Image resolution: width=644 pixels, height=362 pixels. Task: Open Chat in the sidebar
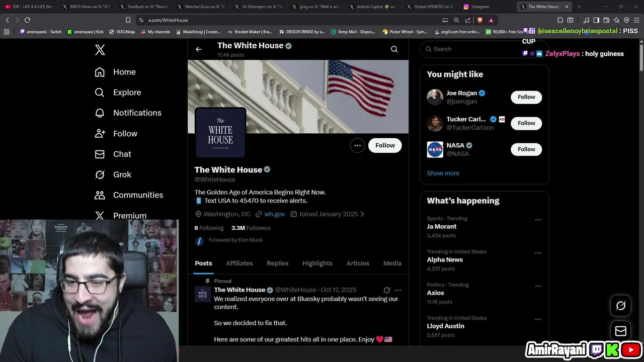pyautogui.click(x=113, y=154)
